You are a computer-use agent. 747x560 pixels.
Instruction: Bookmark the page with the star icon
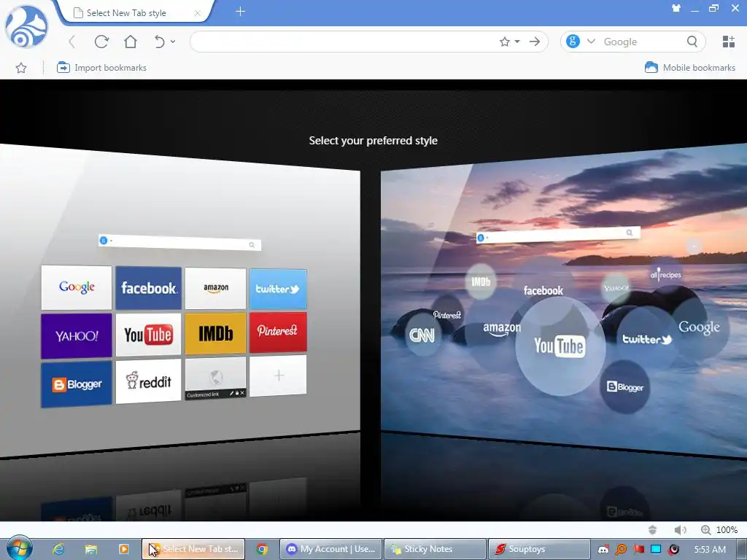click(x=505, y=42)
